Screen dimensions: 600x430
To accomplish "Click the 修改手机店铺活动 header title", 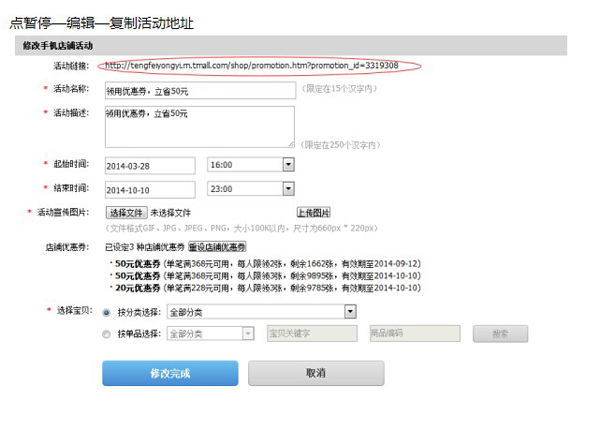I will (x=58, y=46).
